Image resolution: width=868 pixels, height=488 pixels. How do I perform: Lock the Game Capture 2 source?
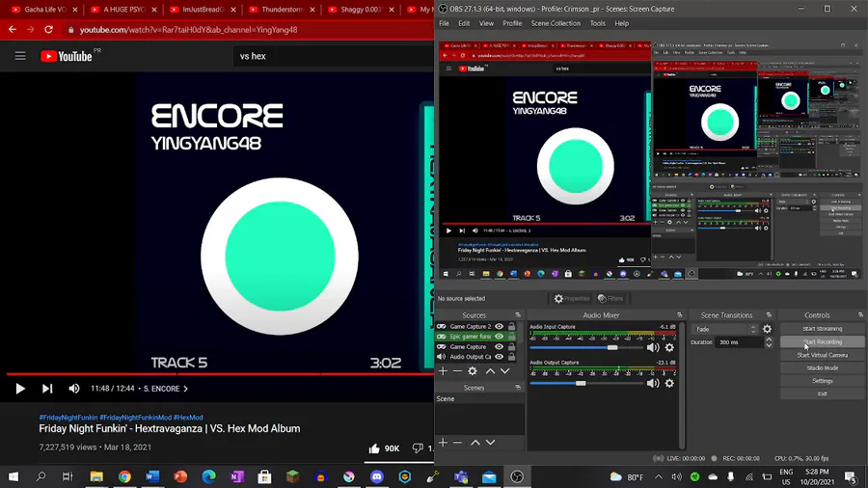click(x=511, y=326)
